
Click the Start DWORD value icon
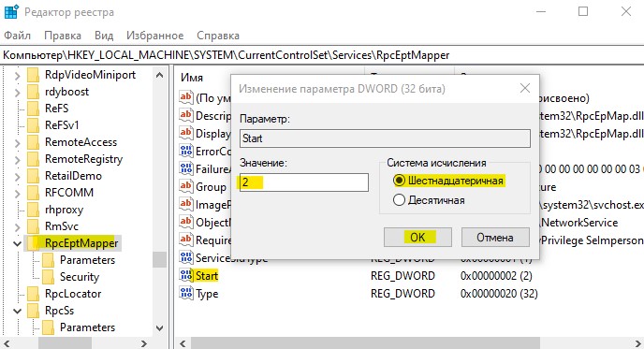point(186,275)
